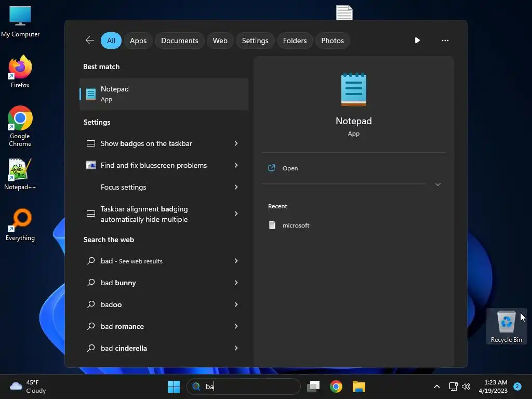Open Task View from the taskbar
The height and width of the screenshot is (399, 532).
pyautogui.click(x=313, y=387)
